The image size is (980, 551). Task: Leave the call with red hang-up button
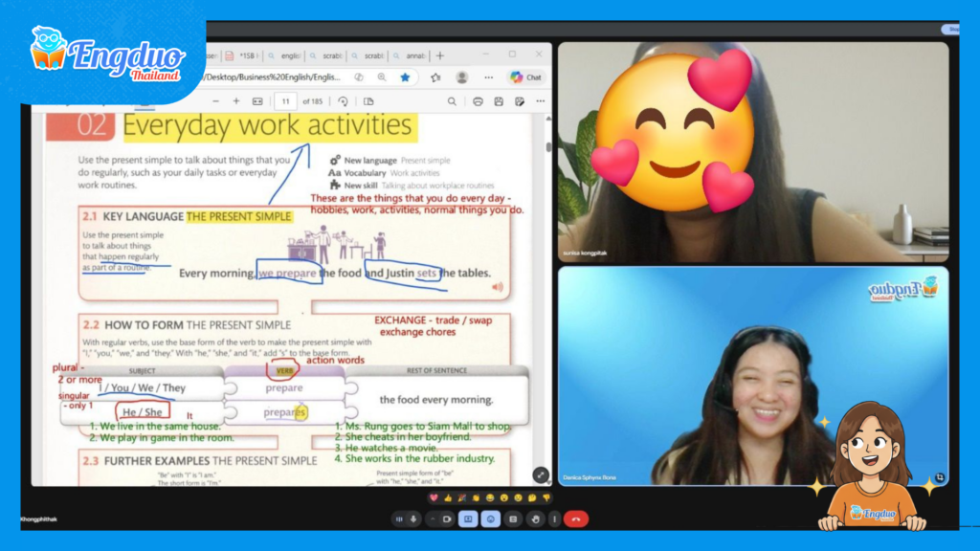click(x=576, y=519)
